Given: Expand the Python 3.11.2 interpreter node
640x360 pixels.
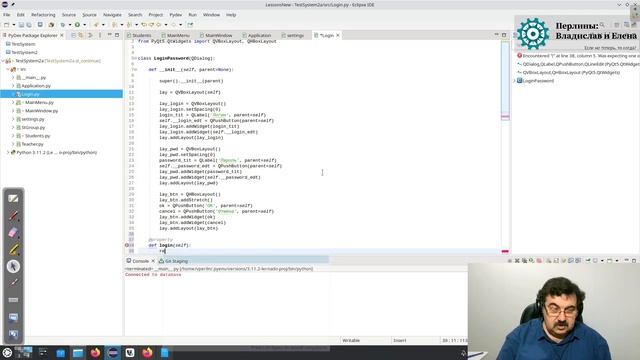Looking at the screenshot, I should (x=8, y=153).
